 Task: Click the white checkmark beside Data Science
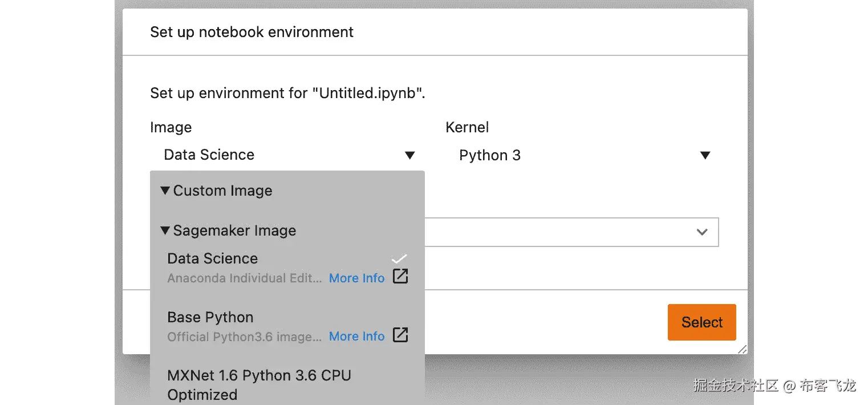399,259
